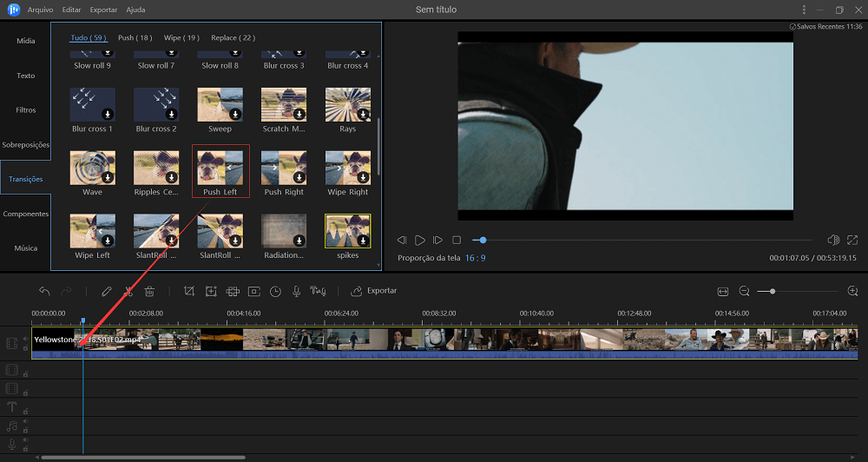Mute the main video track
This screenshot has height=462, width=868.
tap(25, 339)
